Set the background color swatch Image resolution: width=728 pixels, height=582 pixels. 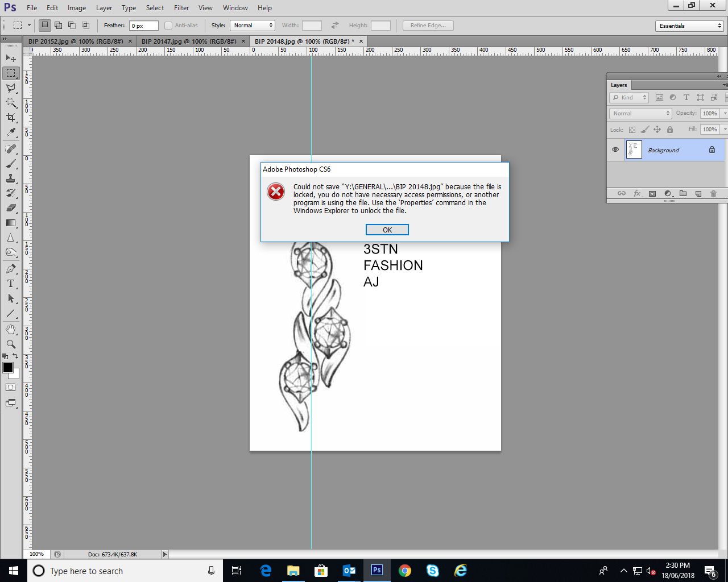16,375
